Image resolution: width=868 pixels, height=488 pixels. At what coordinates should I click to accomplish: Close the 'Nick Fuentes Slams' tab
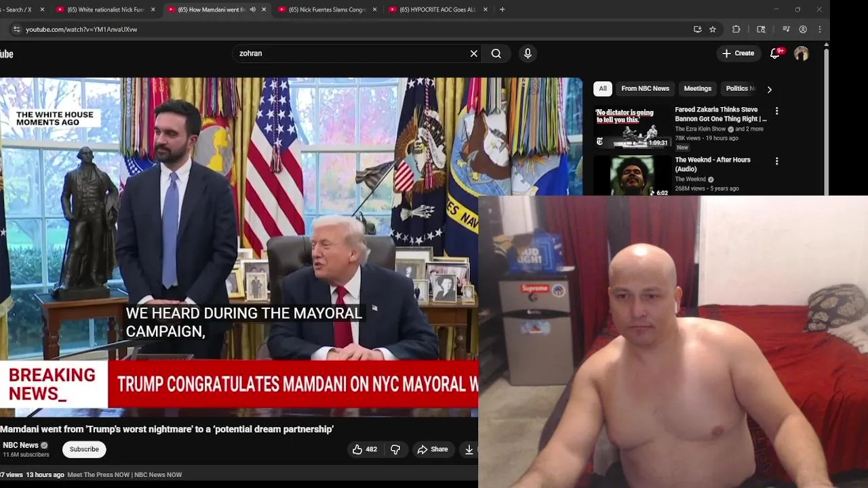pyautogui.click(x=374, y=9)
